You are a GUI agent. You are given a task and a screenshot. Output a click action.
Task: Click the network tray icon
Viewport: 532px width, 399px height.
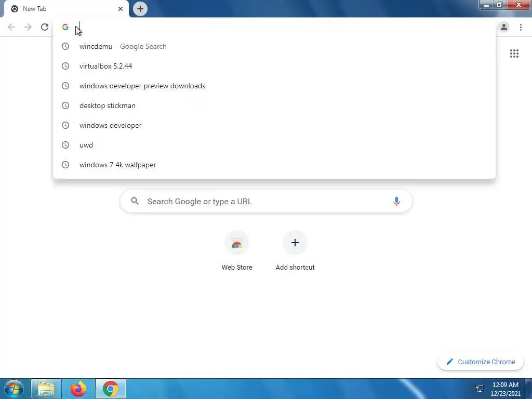[x=480, y=389]
